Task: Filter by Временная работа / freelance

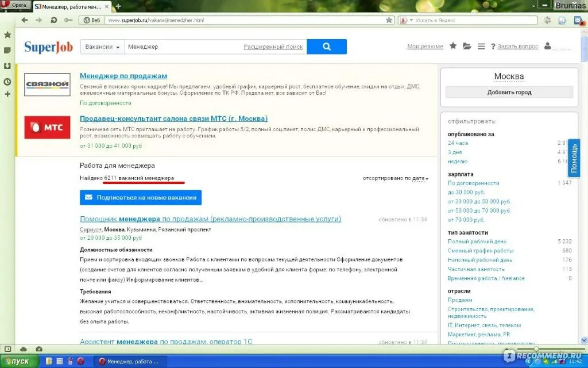Action: click(486, 278)
